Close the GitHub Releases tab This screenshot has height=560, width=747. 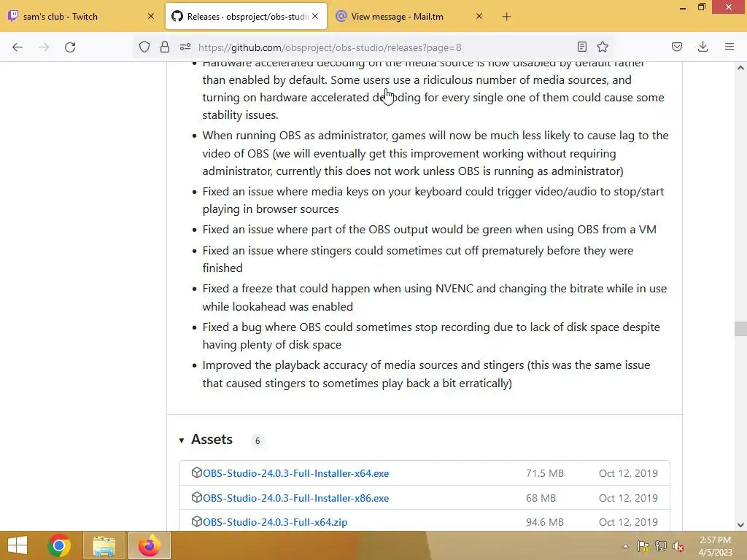[315, 16]
